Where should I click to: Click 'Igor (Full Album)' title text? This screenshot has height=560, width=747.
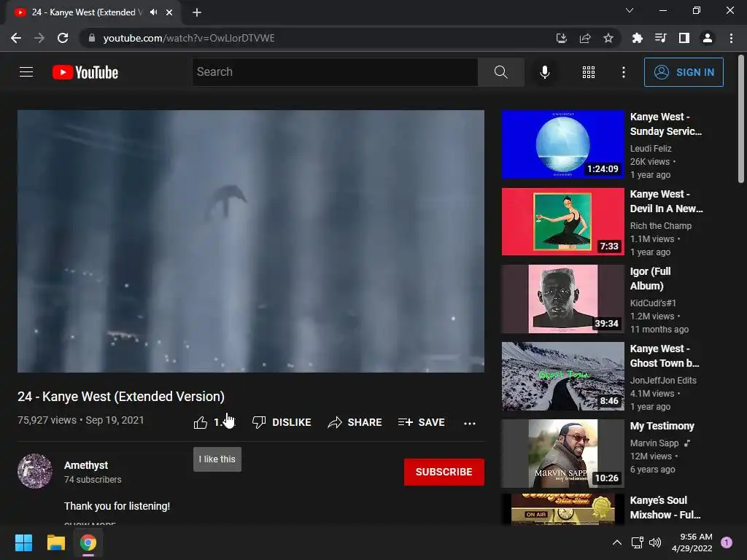650,279
